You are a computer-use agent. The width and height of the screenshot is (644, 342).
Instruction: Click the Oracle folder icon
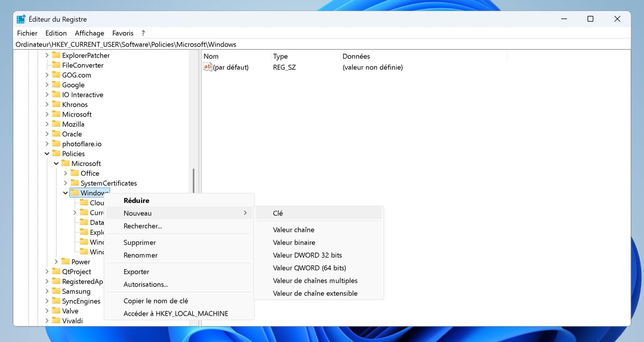click(x=56, y=134)
